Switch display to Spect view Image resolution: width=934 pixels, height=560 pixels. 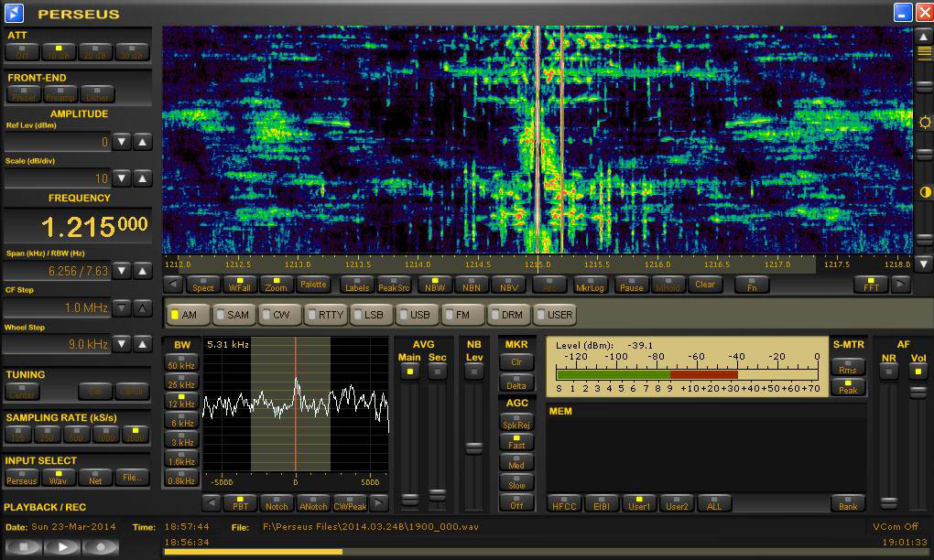click(203, 285)
